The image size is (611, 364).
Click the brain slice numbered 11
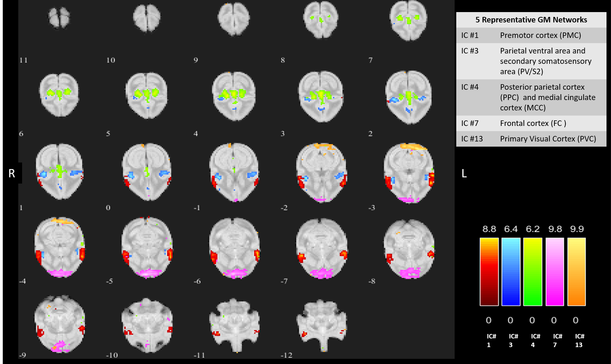pos(59,18)
